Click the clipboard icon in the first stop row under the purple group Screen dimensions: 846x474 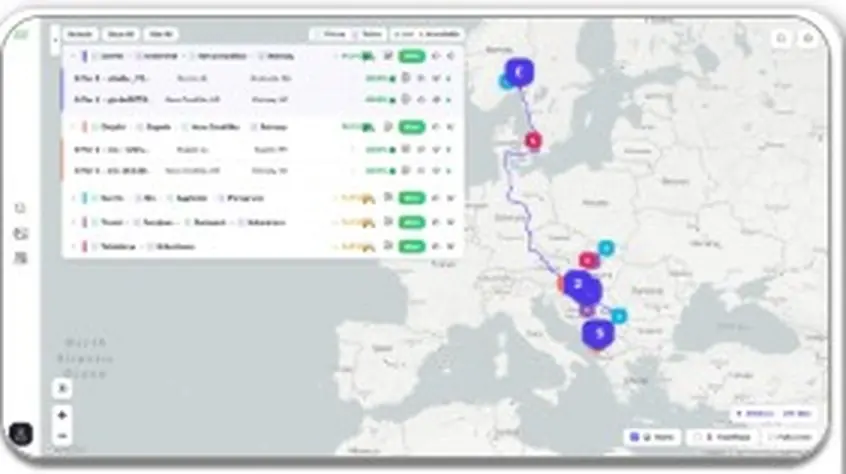point(406,78)
